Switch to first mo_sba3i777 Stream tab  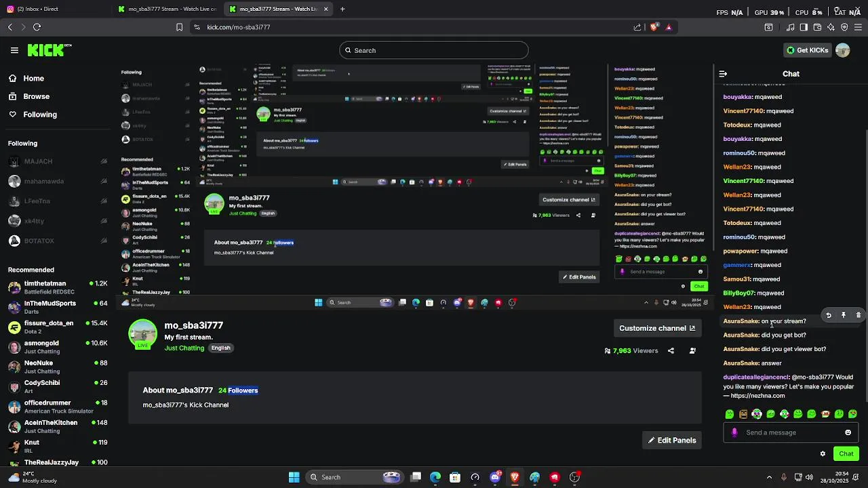pos(167,9)
